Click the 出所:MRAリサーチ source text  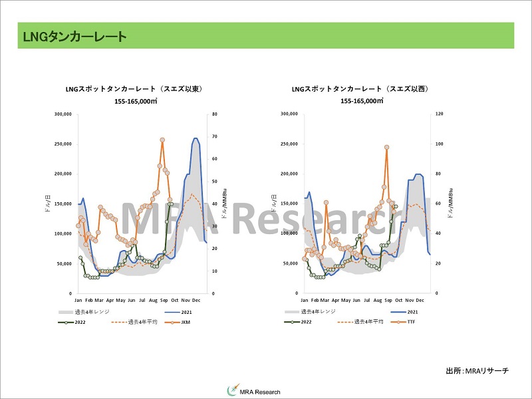tap(477, 370)
